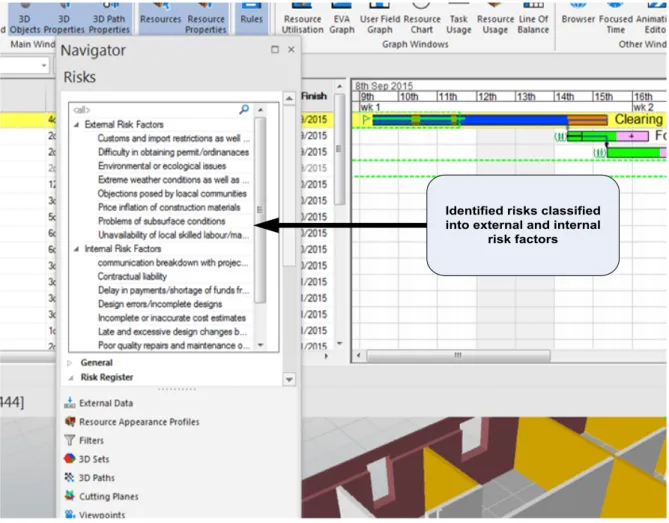Select Environmental or ecological issues risk
The image size is (669, 523).
[x=162, y=166]
